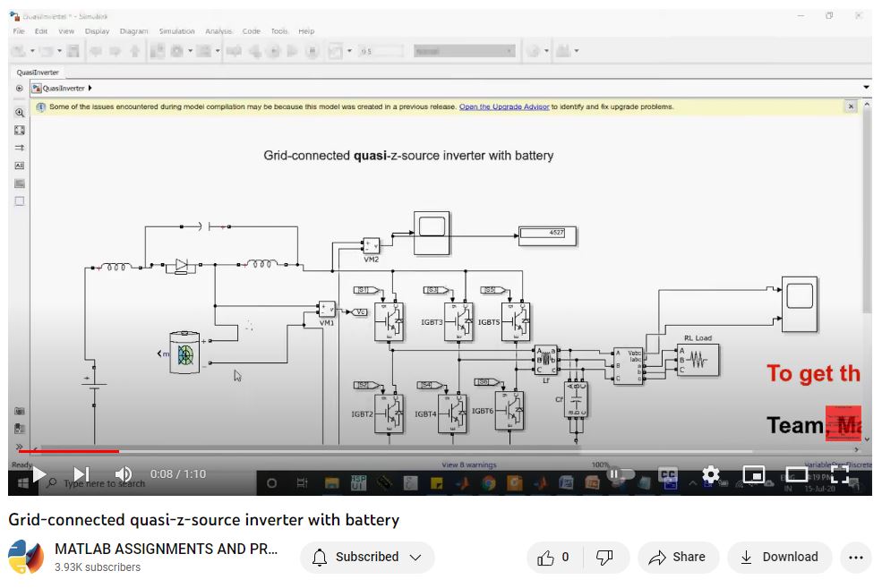This screenshot has height=588, width=882.
Task: Open MATLAB ASSIGNMENTS AND PR... channel name
Action: (166, 549)
